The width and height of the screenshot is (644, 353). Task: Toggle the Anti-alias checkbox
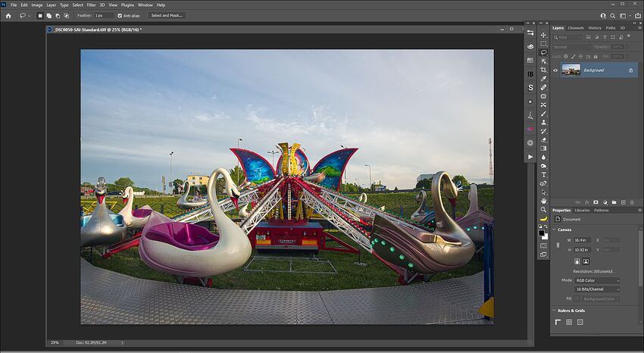120,15
